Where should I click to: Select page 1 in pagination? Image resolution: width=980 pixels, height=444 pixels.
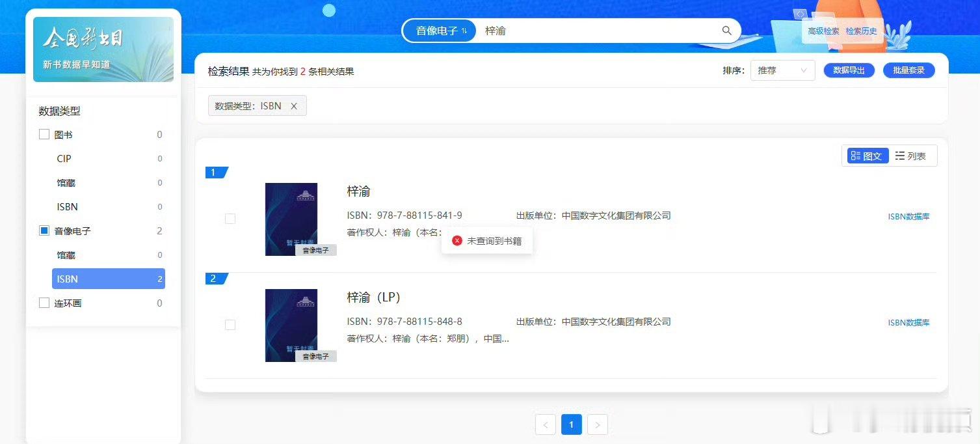tap(572, 424)
